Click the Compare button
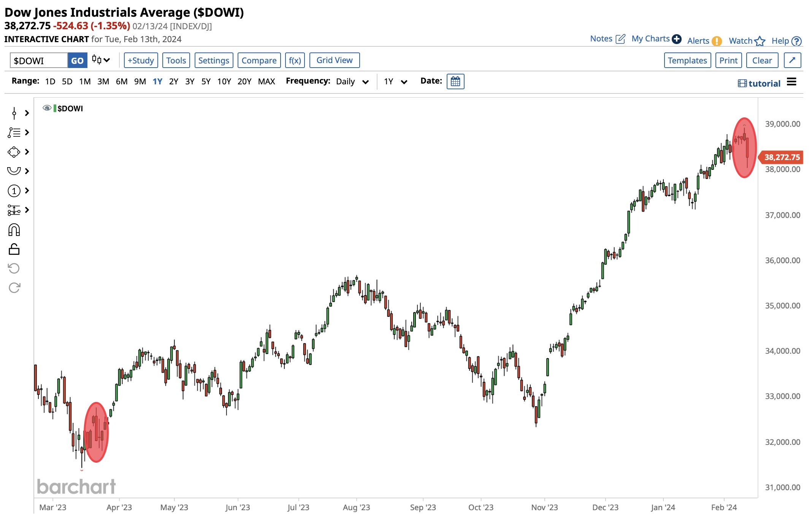812x525 pixels. click(259, 60)
